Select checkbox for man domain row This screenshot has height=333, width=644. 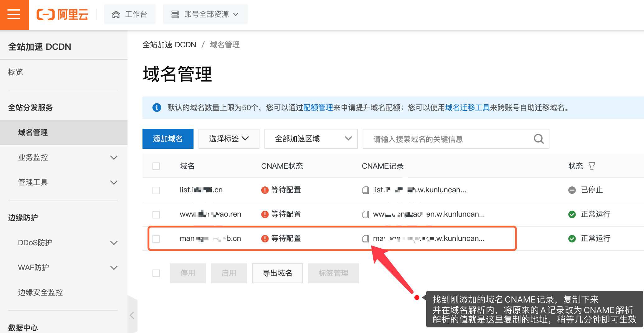156,239
